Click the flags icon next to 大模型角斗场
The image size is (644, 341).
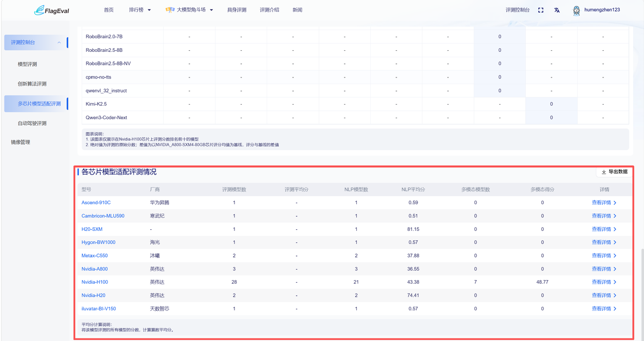(170, 10)
